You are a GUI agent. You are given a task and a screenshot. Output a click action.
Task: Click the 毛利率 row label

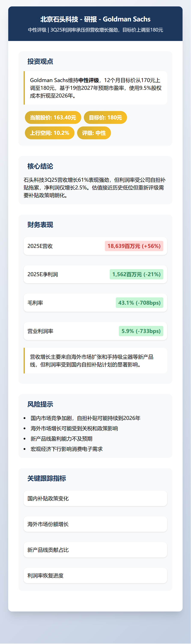(35, 303)
